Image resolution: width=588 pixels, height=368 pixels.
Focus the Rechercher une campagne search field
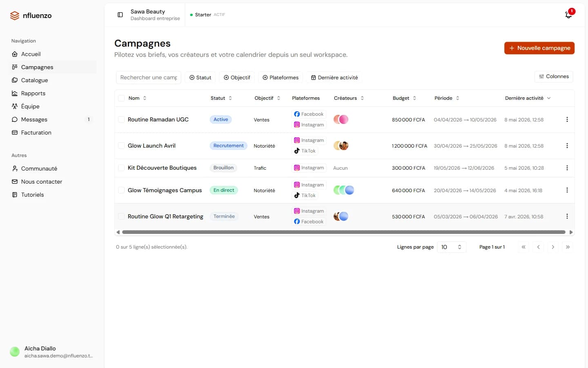click(149, 77)
